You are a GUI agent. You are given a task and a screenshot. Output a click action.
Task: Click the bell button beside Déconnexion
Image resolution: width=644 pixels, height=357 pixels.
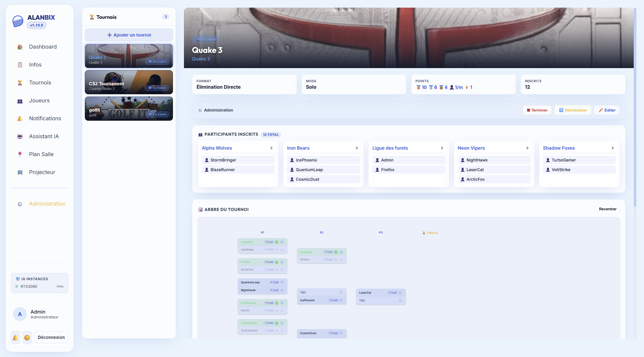[15, 338]
